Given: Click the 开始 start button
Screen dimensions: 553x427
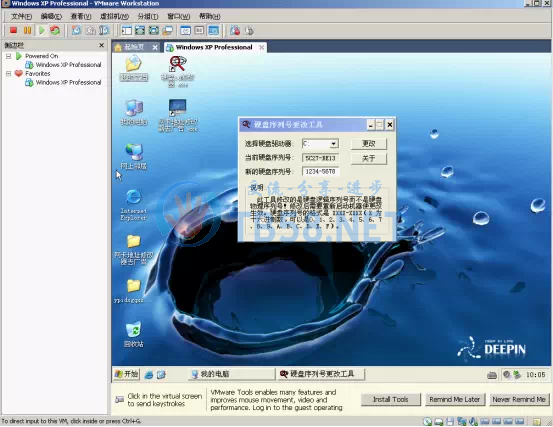Looking at the screenshot, I should [127, 374].
